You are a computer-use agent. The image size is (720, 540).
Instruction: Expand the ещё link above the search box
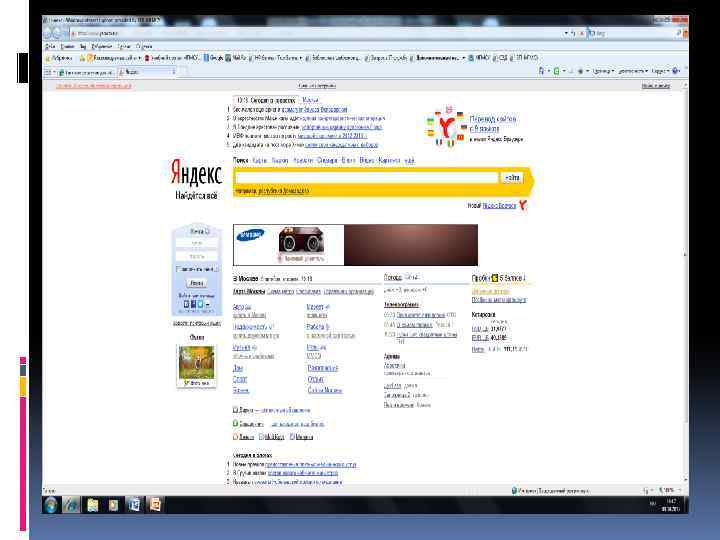click(409, 160)
